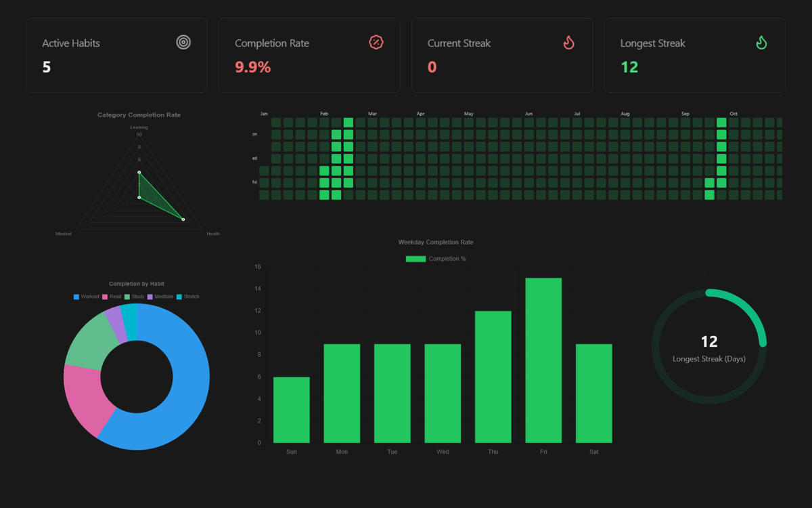
Task: Toggle the Stretch legend swatch
Action: click(x=179, y=297)
